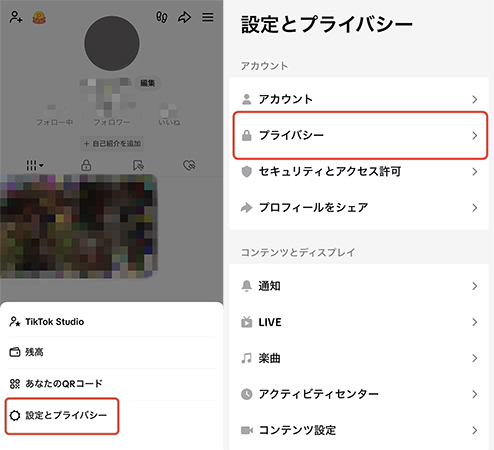Expand the プロフィールをシェア chevron

pyautogui.click(x=475, y=208)
